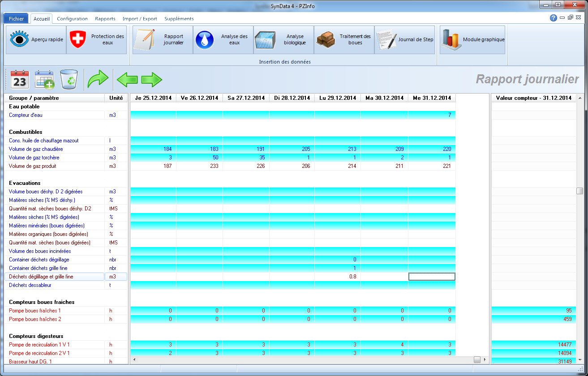Click the vertical scrollbar thumb
The width and height of the screenshot is (588, 376).
pyautogui.click(x=580, y=191)
